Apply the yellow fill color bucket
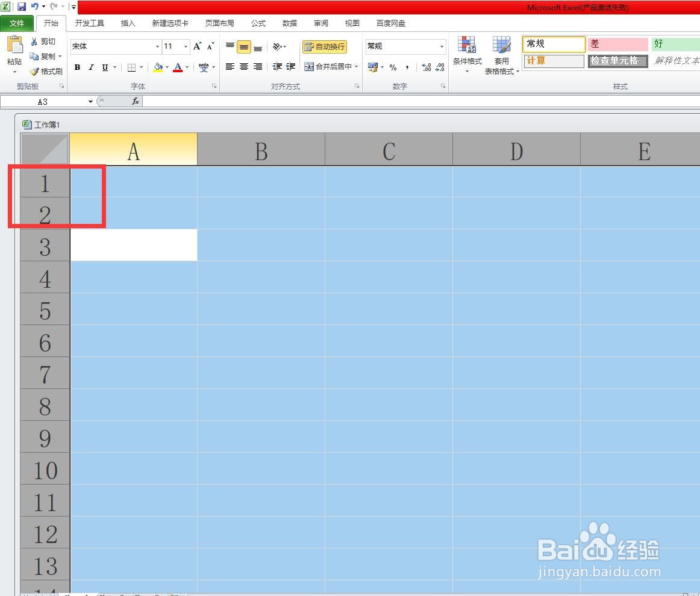Image resolution: width=700 pixels, height=596 pixels. [158, 67]
